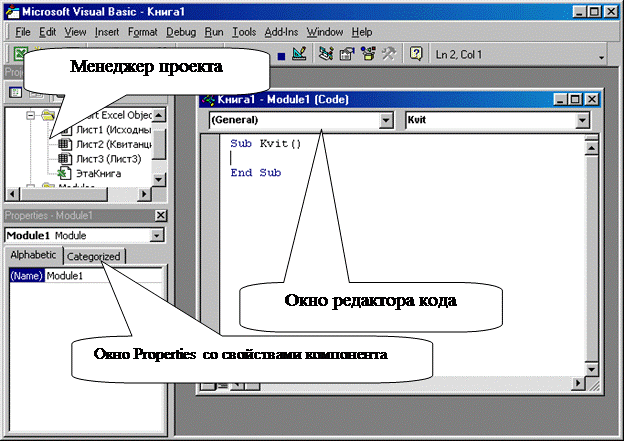Click code window scroll down arrow
Image resolution: width=624 pixels, height=441 pixels.
click(x=591, y=369)
